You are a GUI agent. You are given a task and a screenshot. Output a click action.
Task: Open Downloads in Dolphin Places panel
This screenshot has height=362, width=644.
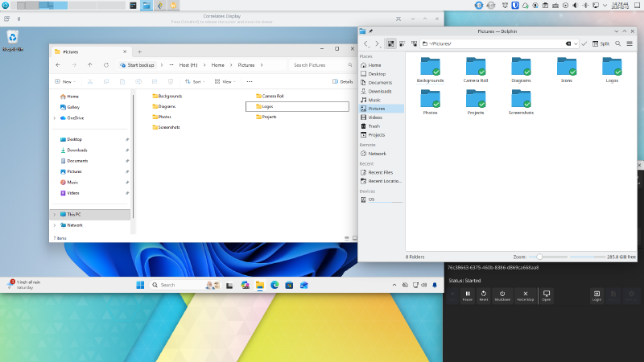[x=382, y=91]
